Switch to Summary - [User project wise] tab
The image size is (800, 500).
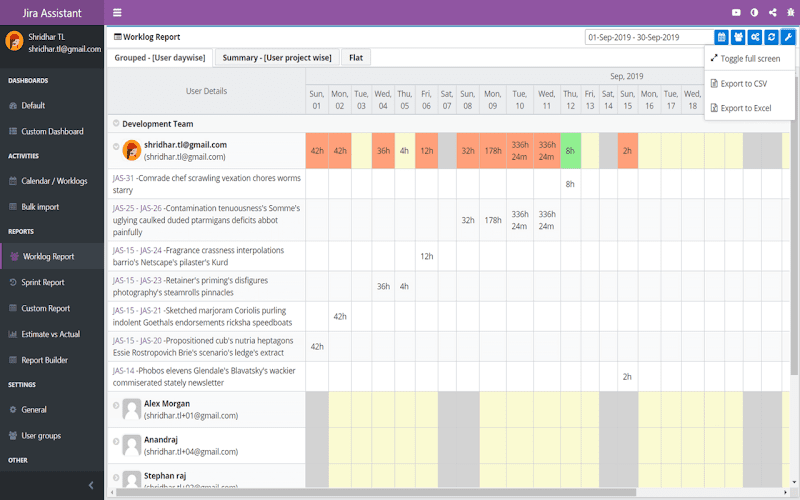(x=277, y=58)
